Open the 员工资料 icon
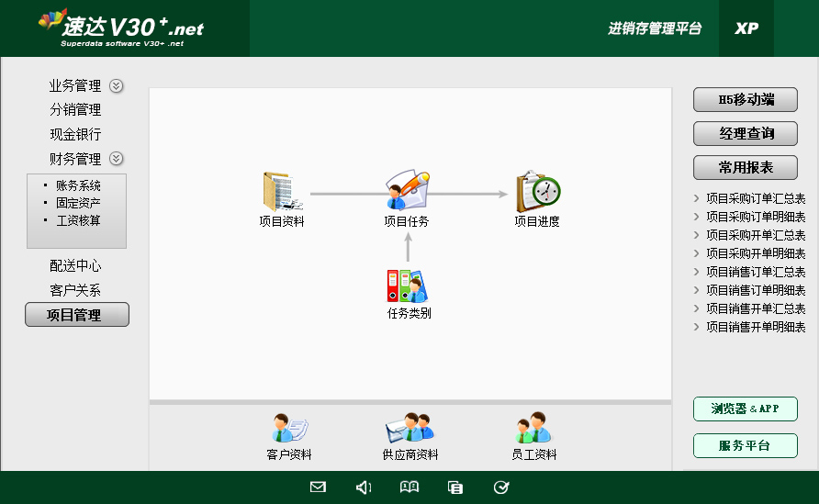819x504 pixels. pyautogui.click(x=533, y=430)
